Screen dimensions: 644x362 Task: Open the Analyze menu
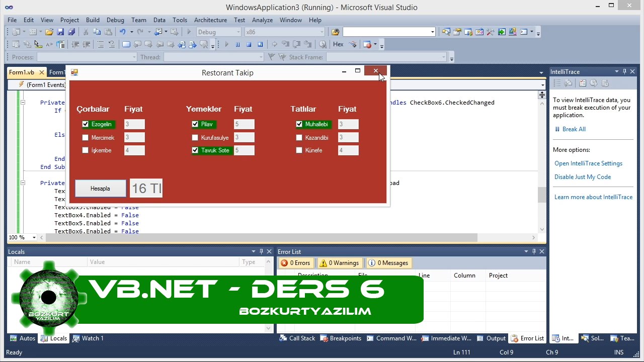coord(262,20)
